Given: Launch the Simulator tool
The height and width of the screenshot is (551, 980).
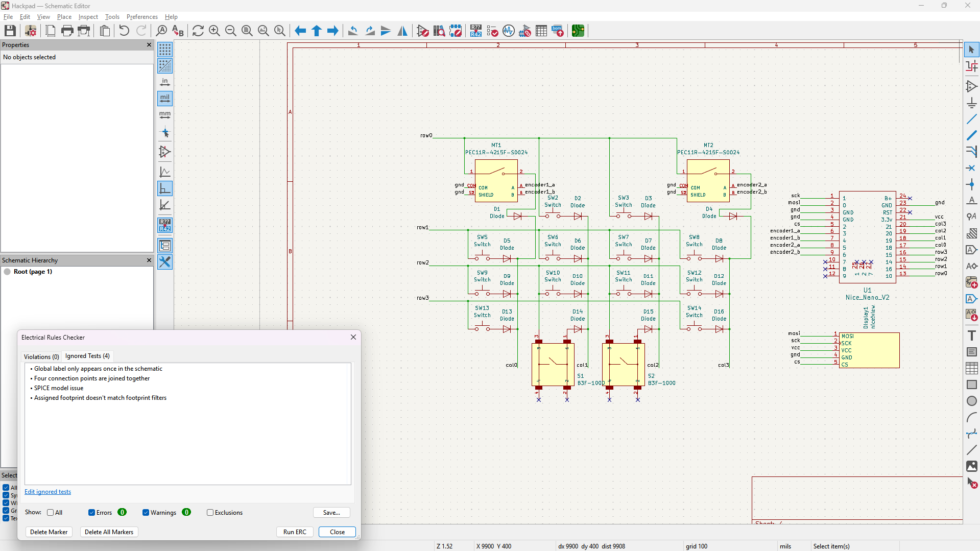Looking at the screenshot, I should tap(509, 31).
